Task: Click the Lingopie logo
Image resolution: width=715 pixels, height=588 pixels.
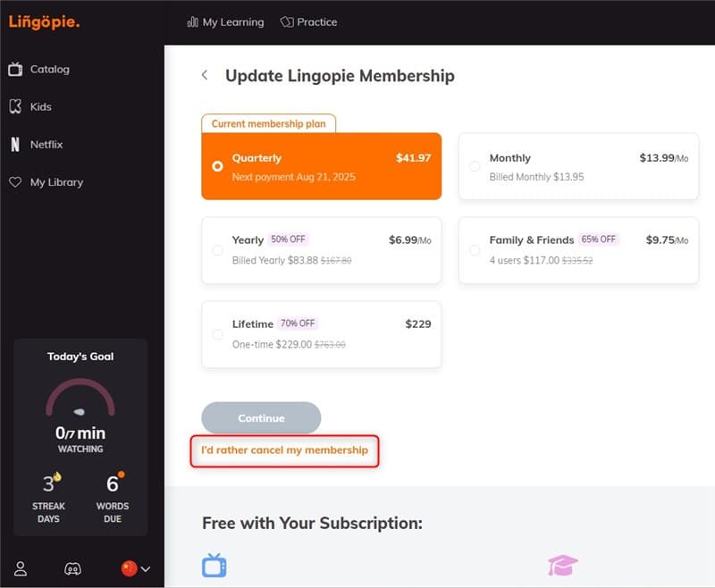Action: [x=44, y=21]
